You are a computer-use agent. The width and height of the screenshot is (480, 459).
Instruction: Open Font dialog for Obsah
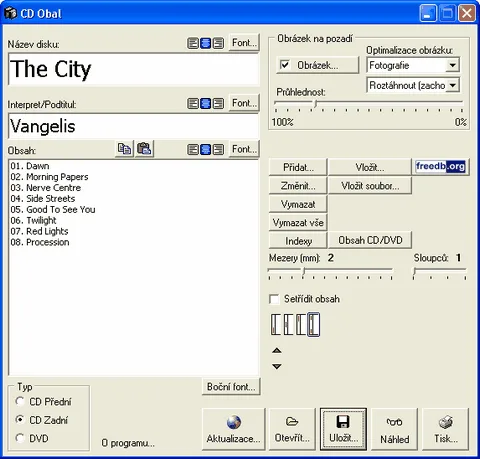tap(244, 149)
